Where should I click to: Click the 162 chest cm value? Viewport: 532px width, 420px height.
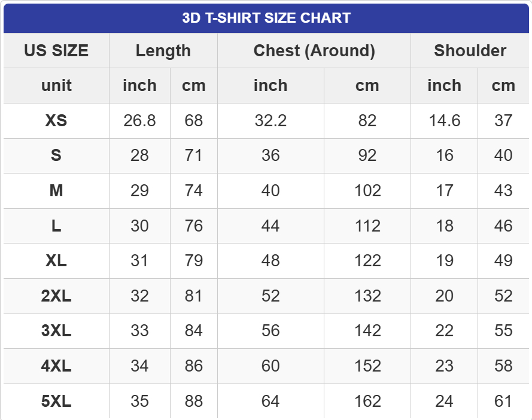(x=367, y=401)
